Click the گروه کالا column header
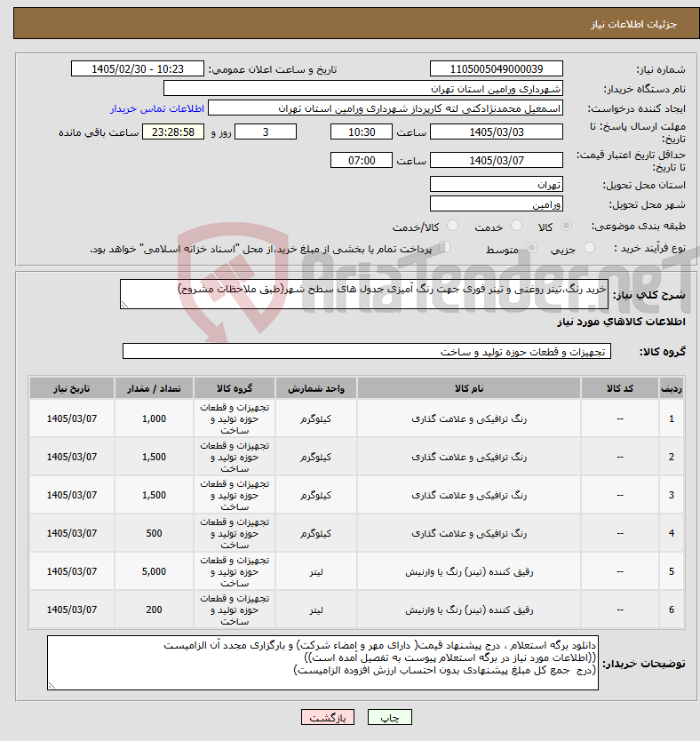This screenshot has height=741, width=700. tap(235, 388)
